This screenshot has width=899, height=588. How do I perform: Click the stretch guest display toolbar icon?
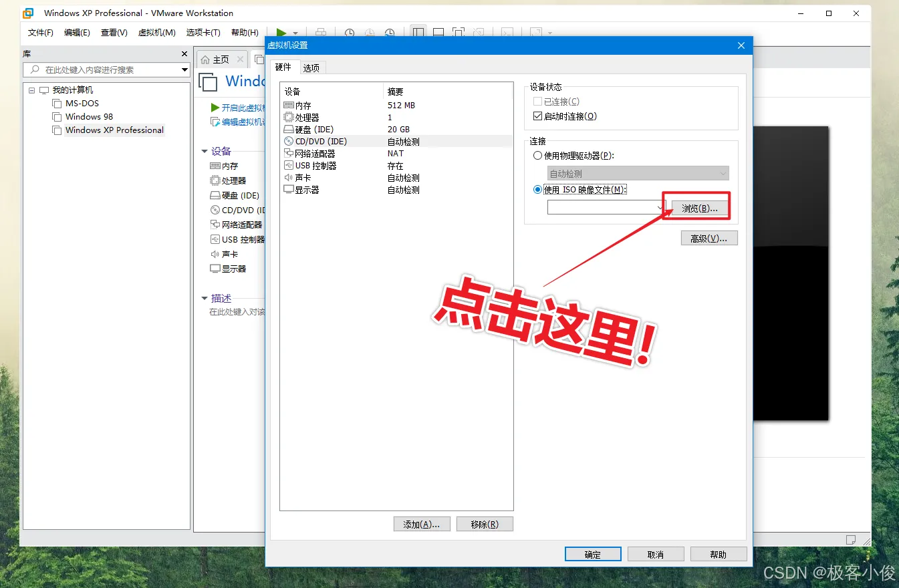tap(535, 32)
